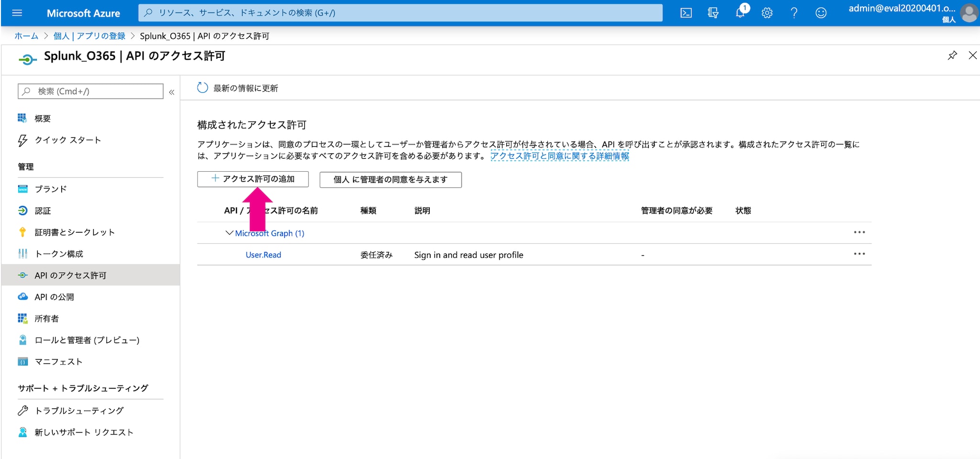Viewport: 980px width, 459px height.
Task: Click the API の公開 cloud icon
Action: 22,296
